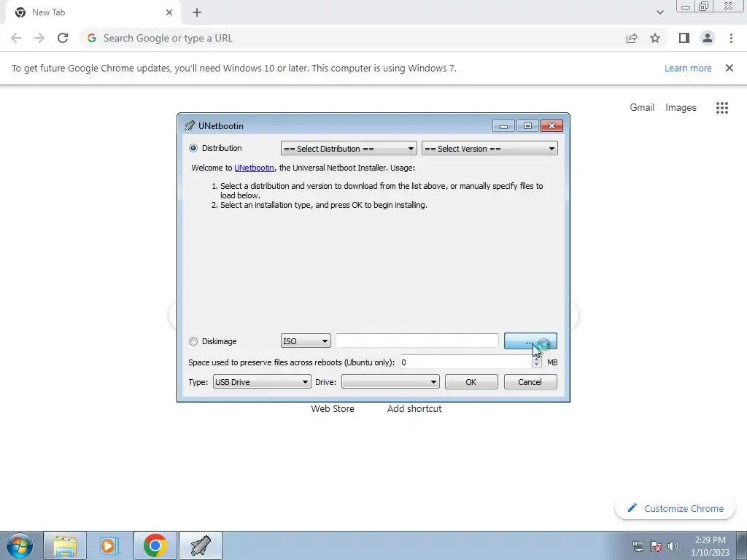Open Chrome profile avatar

click(708, 38)
